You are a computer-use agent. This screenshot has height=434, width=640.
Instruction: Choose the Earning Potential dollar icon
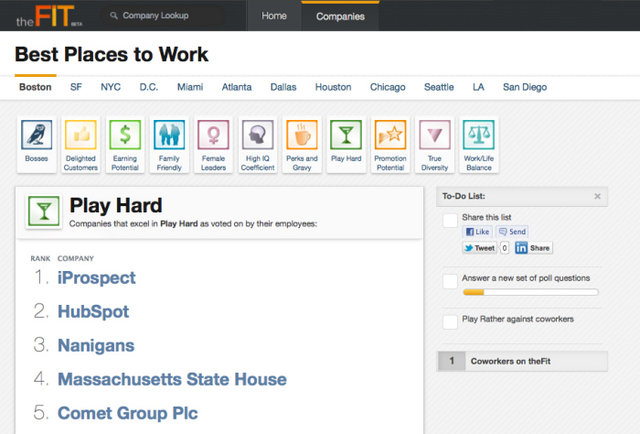[125, 135]
